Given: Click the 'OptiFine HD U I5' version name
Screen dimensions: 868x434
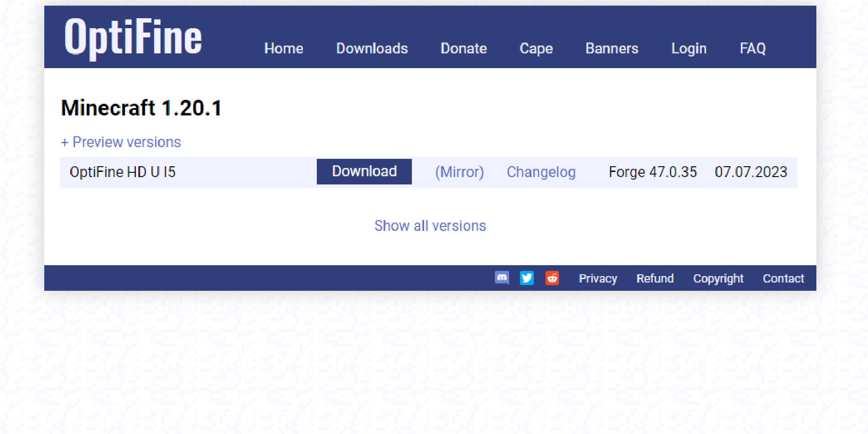Looking at the screenshot, I should coord(122,172).
